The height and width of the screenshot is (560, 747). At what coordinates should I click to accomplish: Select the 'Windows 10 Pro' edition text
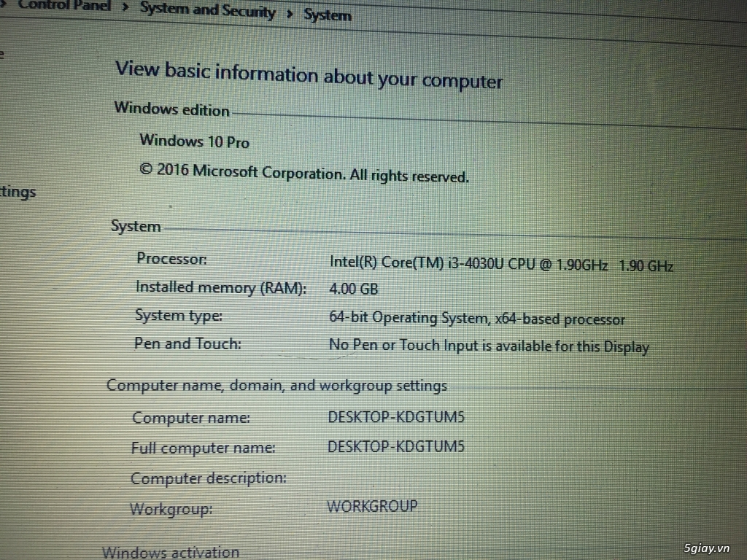(x=194, y=141)
